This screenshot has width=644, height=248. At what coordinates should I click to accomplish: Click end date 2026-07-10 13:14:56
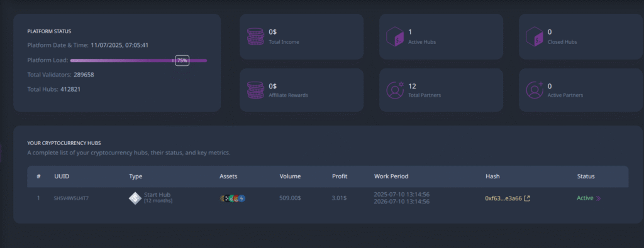point(402,202)
